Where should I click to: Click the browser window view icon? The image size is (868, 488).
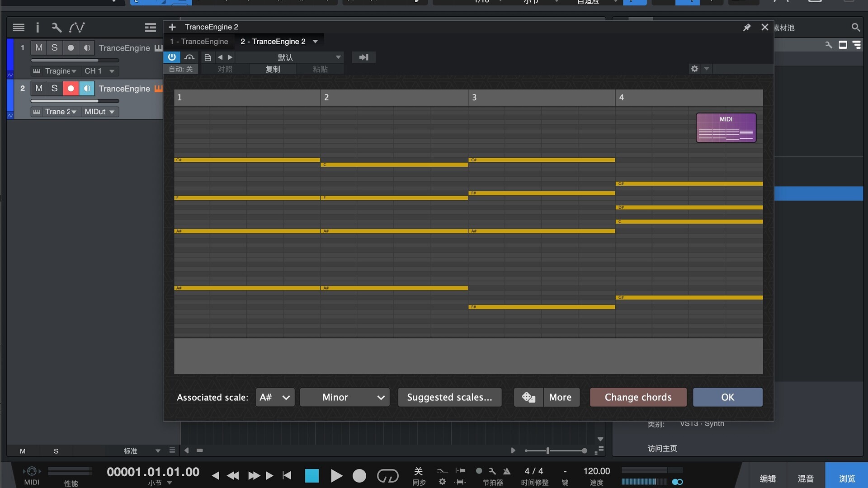click(x=843, y=45)
